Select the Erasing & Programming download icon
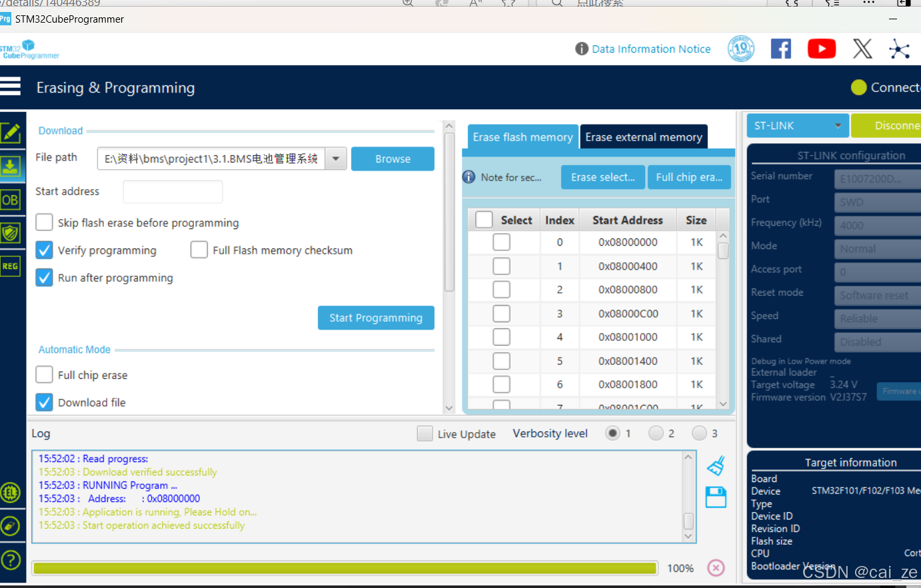Image resolution: width=921 pixels, height=588 pixels. (10, 166)
